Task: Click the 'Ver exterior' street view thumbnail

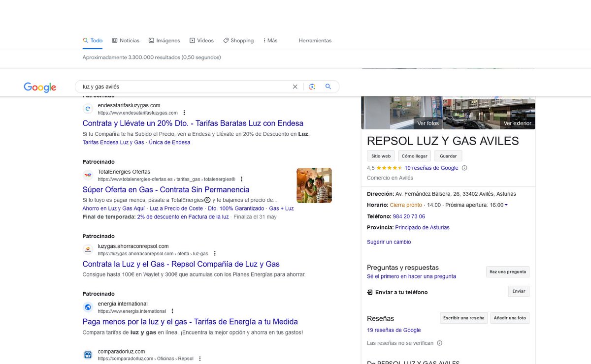Action: coord(489,113)
